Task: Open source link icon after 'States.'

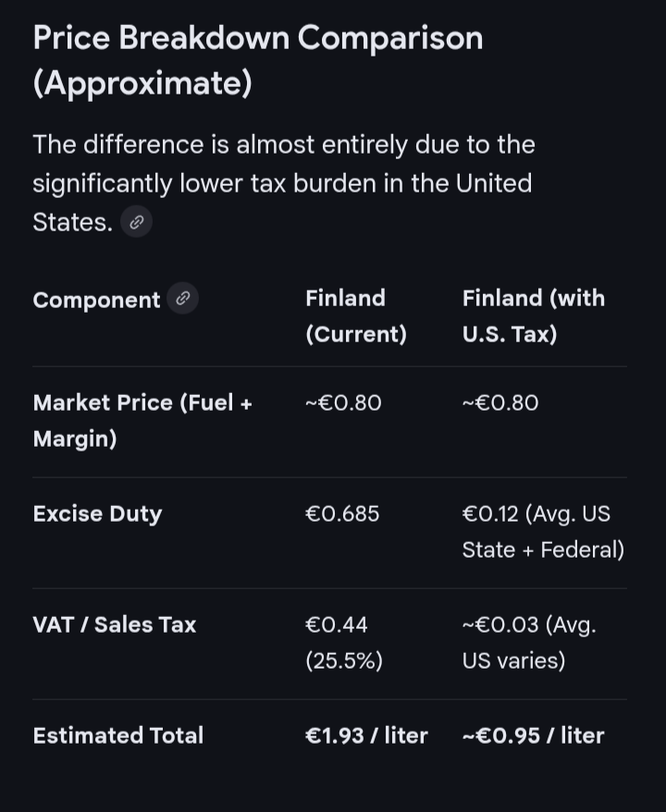Action: [x=136, y=222]
